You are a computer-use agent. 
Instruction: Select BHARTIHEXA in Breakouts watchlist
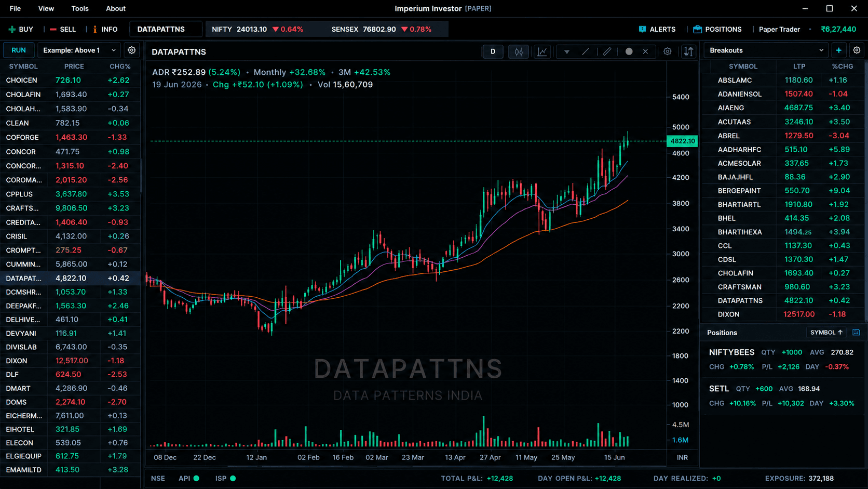coord(783,232)
